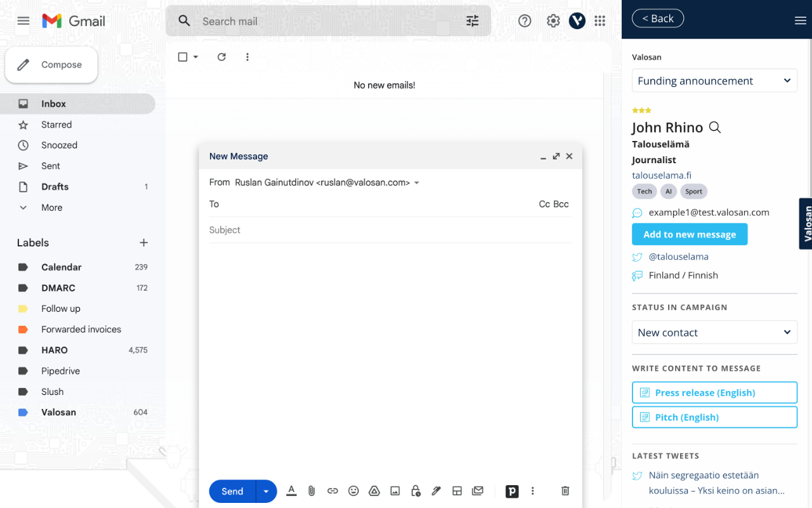
Task: Open formatting options in compose toolbar
Action: (291, 491)
